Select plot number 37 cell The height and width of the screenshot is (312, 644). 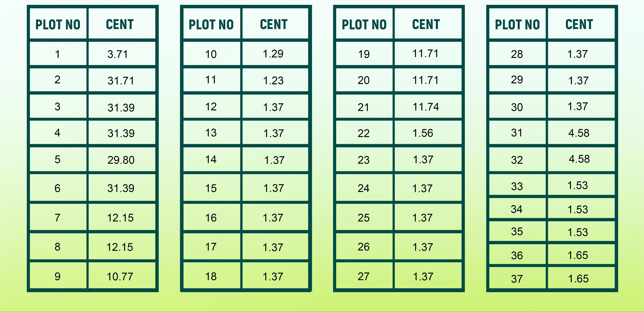(517, 279)
